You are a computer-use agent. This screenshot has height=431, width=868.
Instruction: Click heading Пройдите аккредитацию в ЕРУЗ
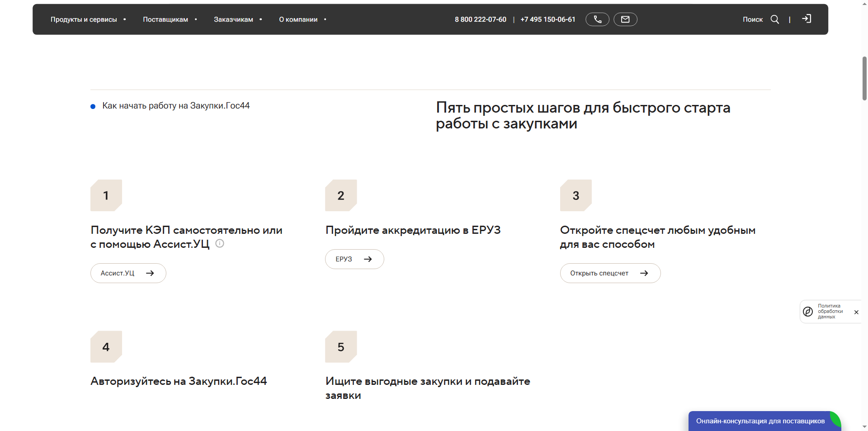tap(413, 230)
